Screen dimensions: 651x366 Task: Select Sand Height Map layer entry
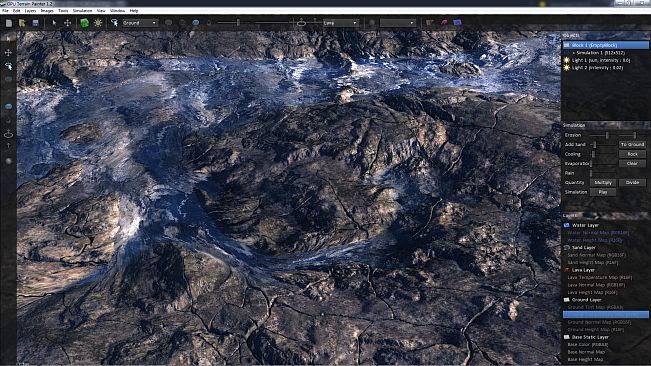tap(592, 263)
